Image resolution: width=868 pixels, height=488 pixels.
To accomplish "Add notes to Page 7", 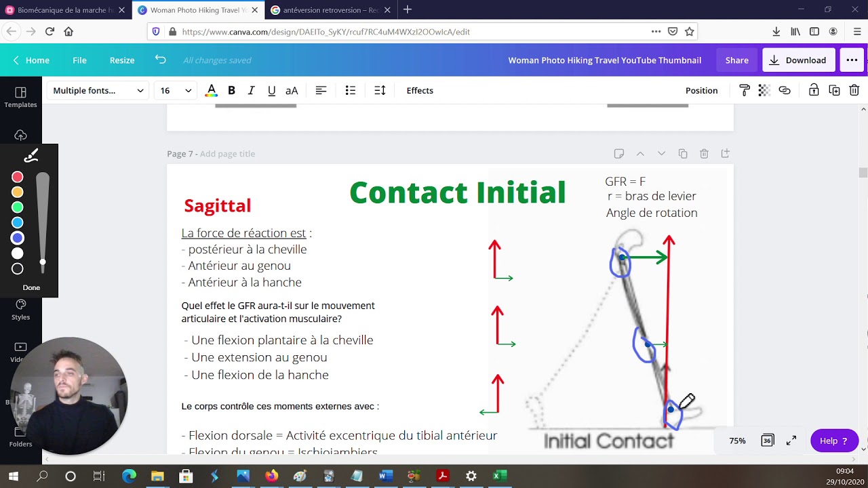I will (618, 154).
